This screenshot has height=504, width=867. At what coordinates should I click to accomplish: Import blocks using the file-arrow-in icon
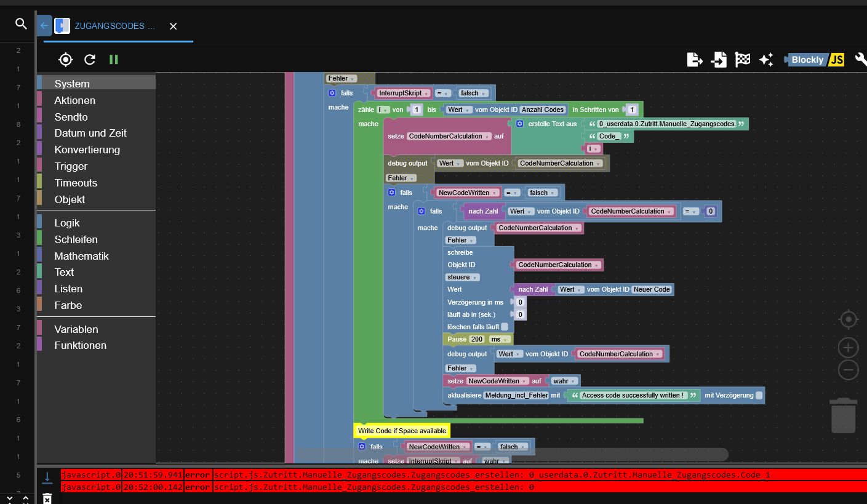[719, 60]
